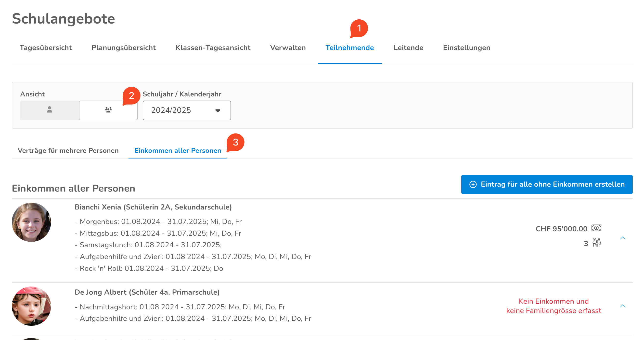Click Eintrag für alle ohne Einkommen erstellen
The width and height of the screenshot is (644, 340).
(546, 184)
